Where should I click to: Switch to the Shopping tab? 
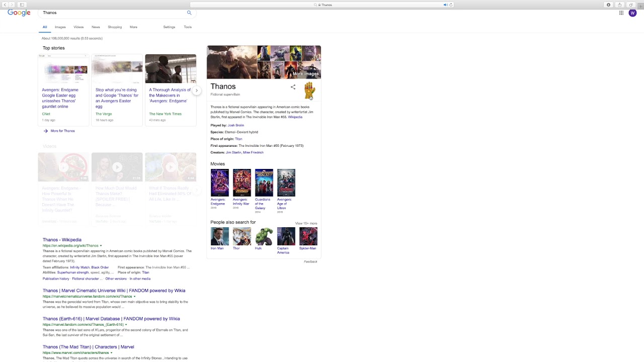115,27
